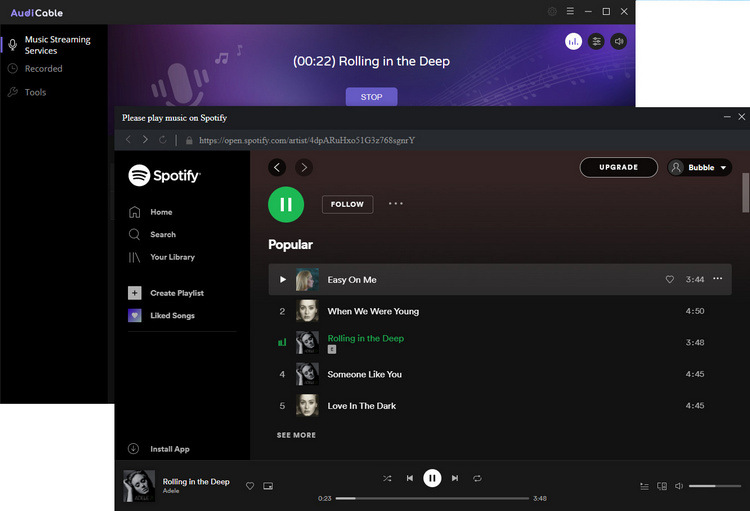Image resolution: width=750 pixels, height=511 pixels.
Task: Go back in embedded browser address bar
Action: (128, 139)
